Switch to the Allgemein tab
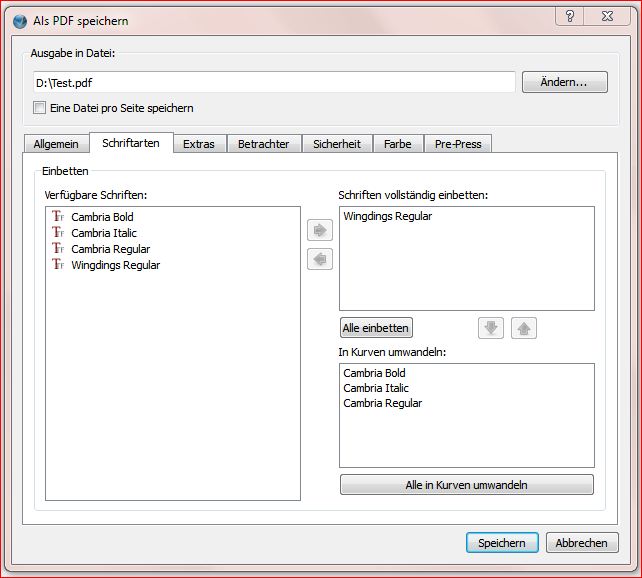642x578 pixels. click(x=56, y=144)
